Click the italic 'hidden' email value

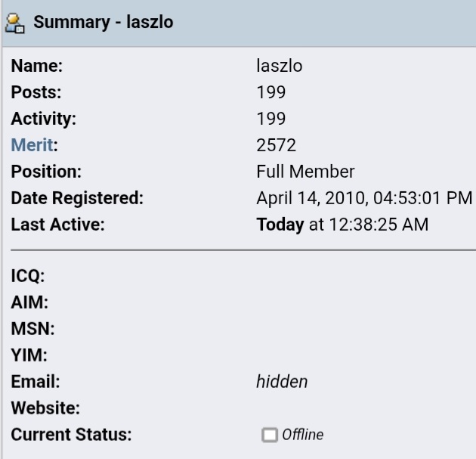tap(282, 382)
